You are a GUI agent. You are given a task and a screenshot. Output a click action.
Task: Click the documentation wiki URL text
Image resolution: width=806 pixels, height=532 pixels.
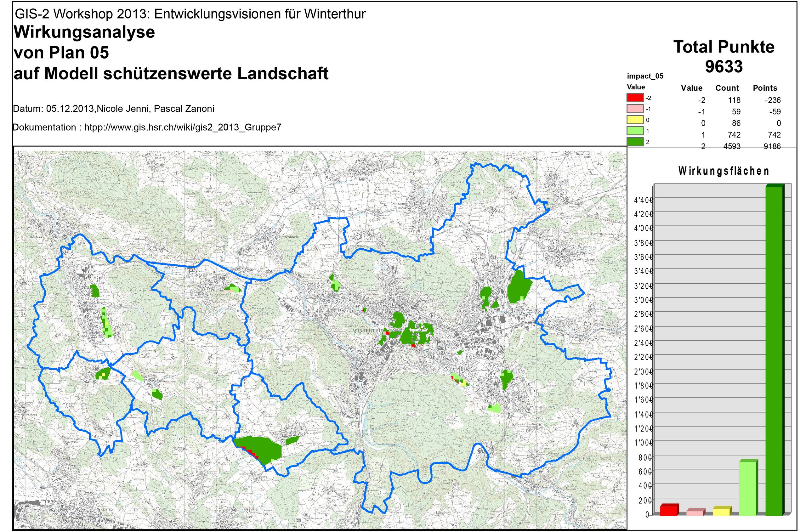tap(183, 127)
